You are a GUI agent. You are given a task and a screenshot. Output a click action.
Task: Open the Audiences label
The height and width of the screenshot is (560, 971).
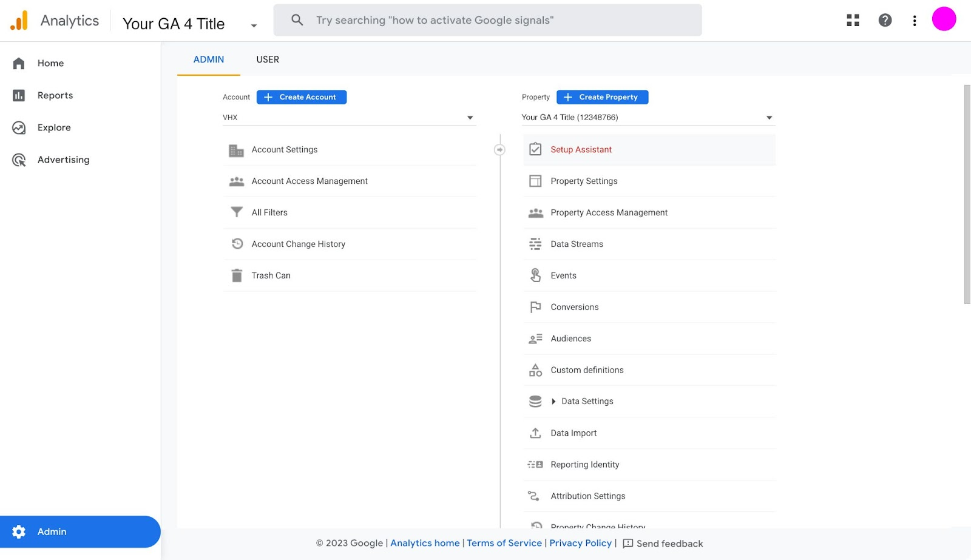tap(570, 339)
